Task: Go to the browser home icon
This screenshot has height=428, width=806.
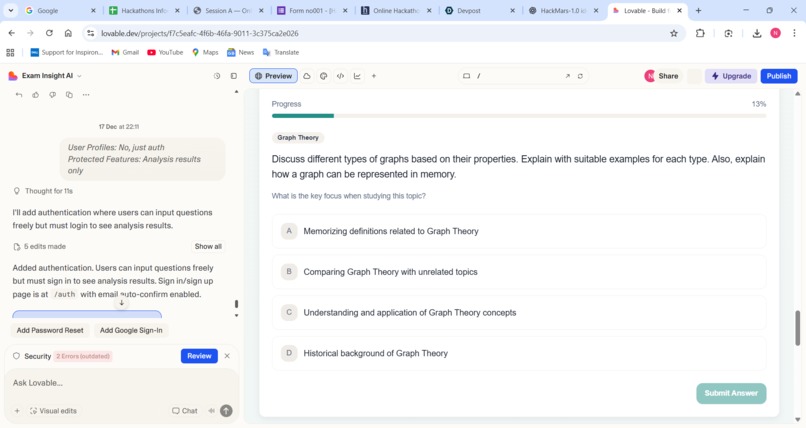Action: pyautogui.click(x=68, y=33)
